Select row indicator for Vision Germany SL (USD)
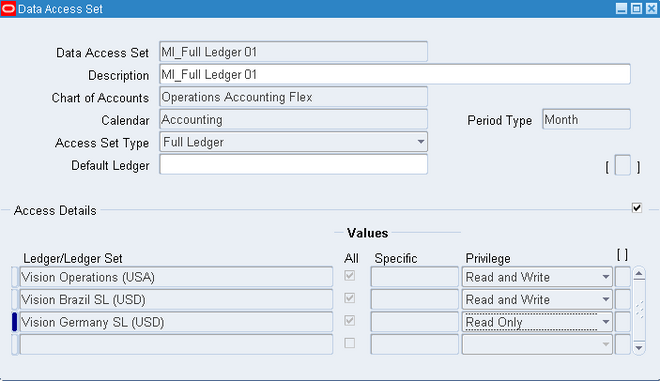660x381 pixels. click(14, 322)
